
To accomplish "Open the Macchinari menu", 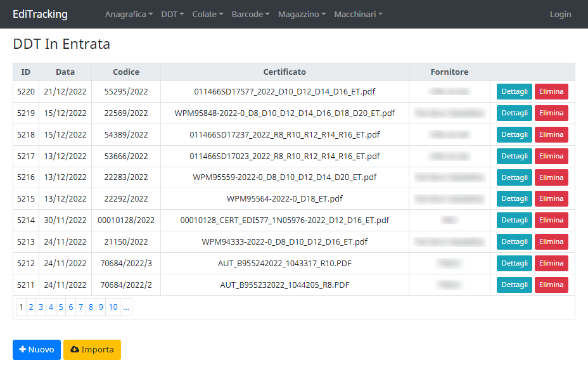I will tap(358, 14).
